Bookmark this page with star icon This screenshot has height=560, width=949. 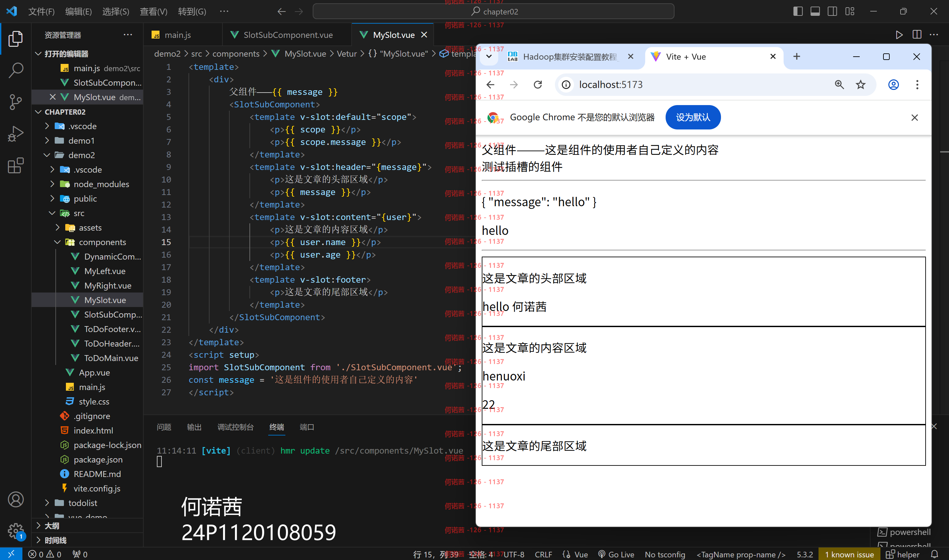[861, 85]
